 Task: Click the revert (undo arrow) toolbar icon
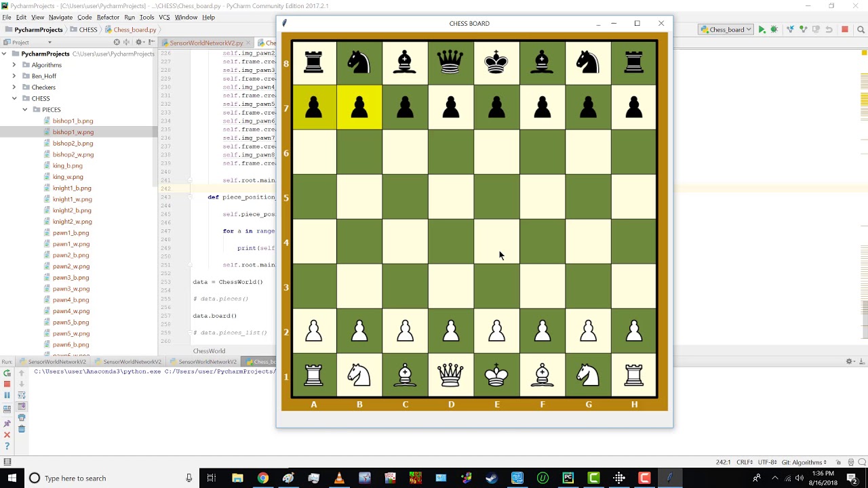(829, 30)
